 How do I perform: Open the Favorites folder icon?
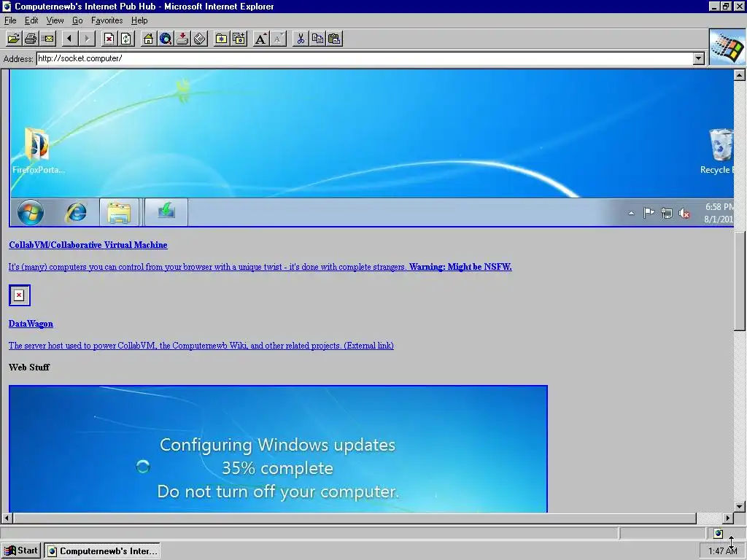point(222,39)
